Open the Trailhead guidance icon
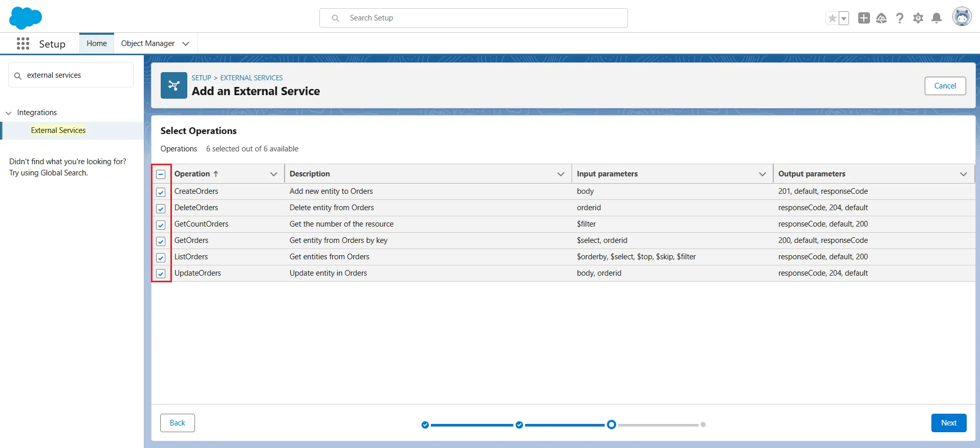Image resolution: width=980 pixels, height=448 pixels. point(881,18)
